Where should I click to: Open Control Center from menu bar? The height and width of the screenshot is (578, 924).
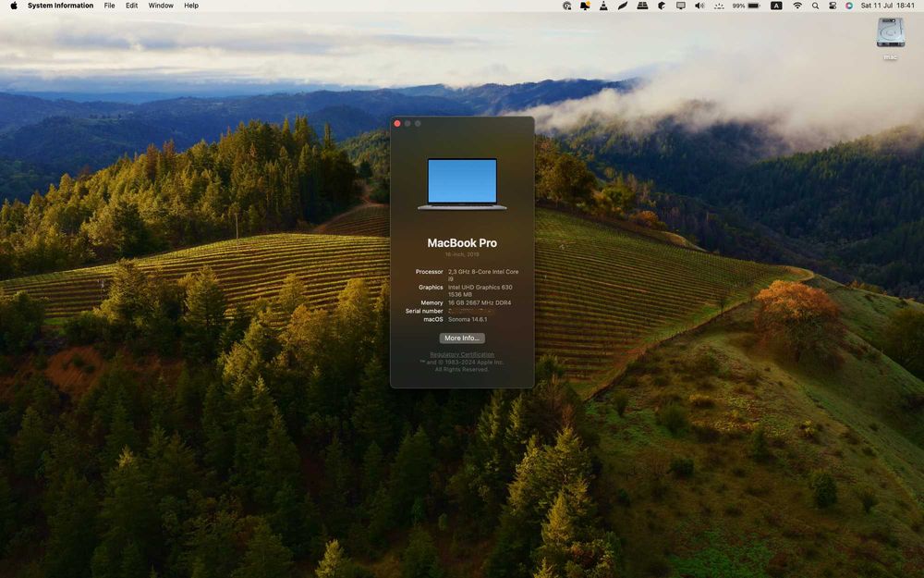point(833,6)
